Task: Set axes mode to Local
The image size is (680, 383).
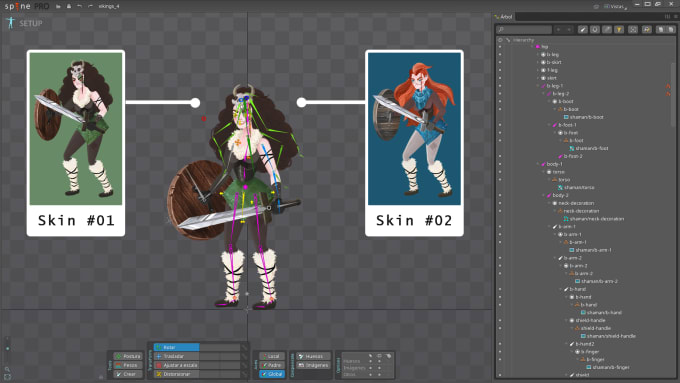Action: pos(272,356)
